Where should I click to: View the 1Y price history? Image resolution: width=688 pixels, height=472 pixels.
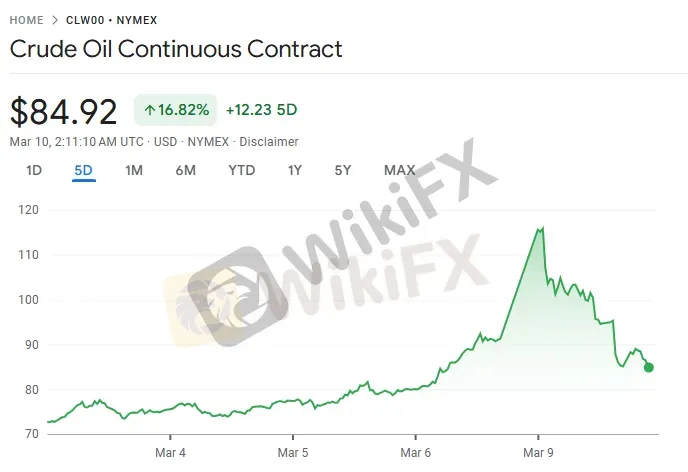click(294, 170)
